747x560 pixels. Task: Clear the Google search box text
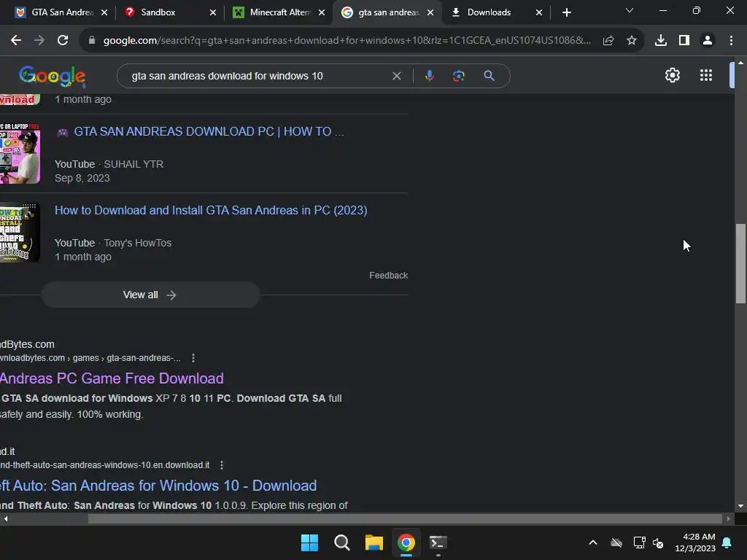(396, 76)
